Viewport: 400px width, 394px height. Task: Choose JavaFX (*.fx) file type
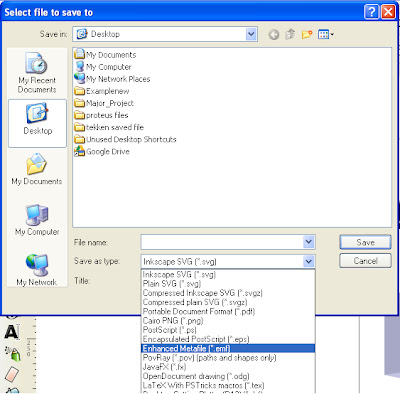[228, 367]
